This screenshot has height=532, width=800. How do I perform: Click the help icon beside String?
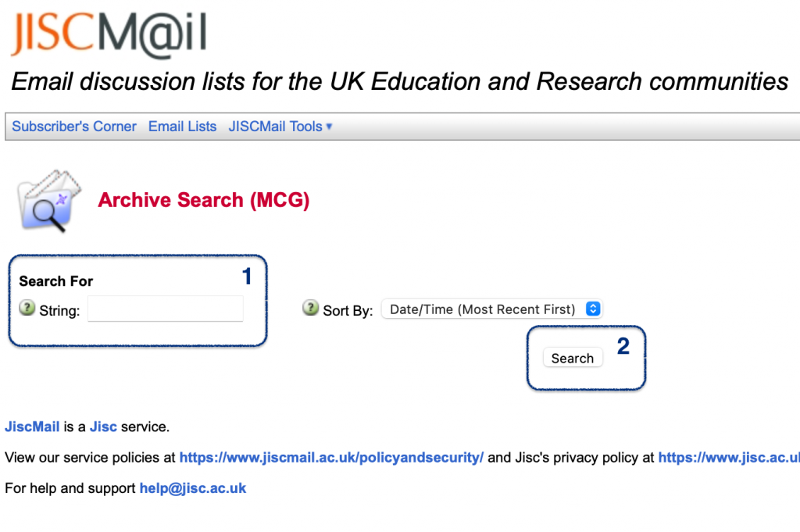tap(27, 308)
